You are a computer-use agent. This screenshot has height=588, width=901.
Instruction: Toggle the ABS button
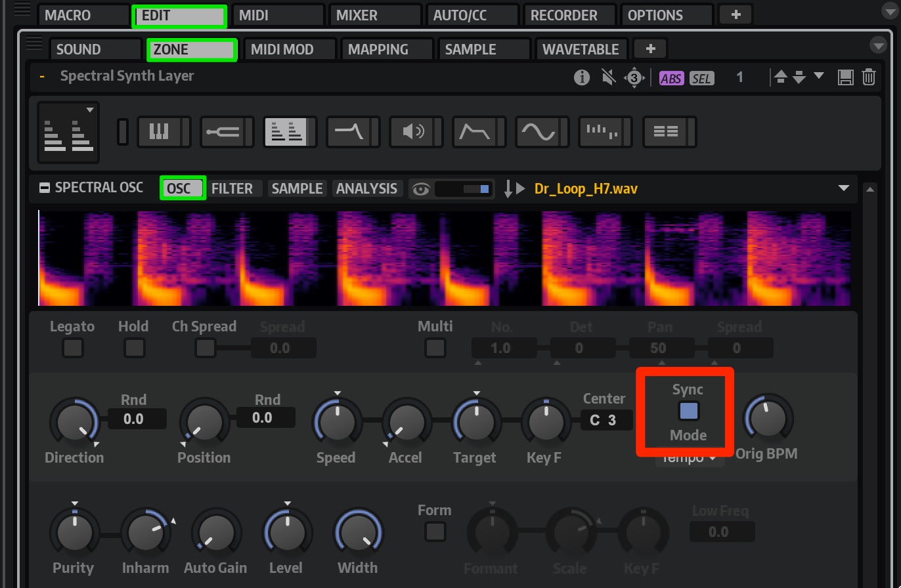tap(671, 78)
